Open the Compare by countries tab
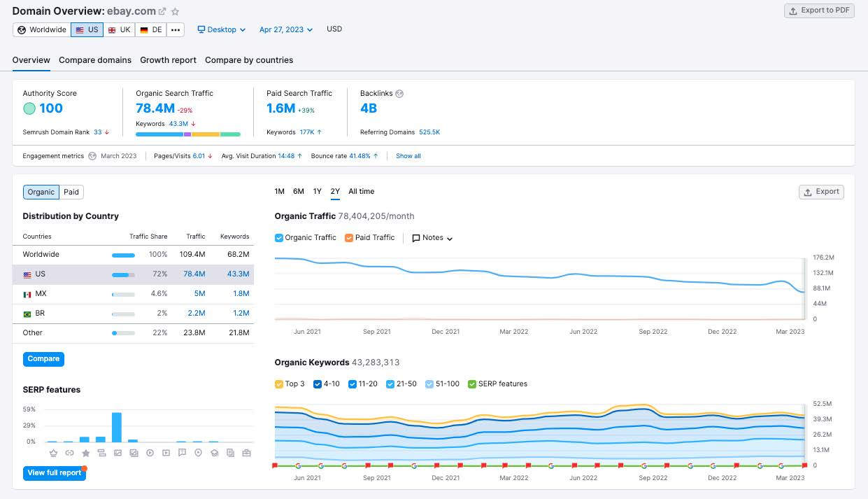This screenshot has width=868, height=499. (249, 60)
